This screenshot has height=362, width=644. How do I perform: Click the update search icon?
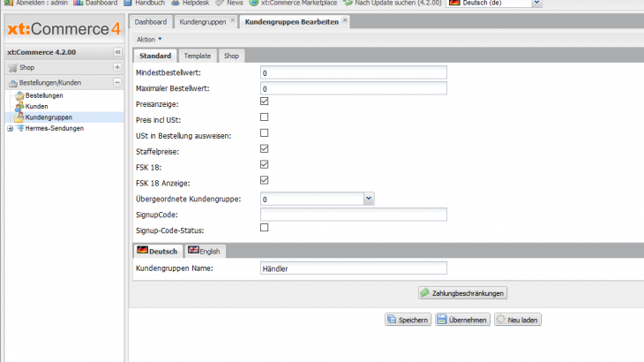(348, 3)
